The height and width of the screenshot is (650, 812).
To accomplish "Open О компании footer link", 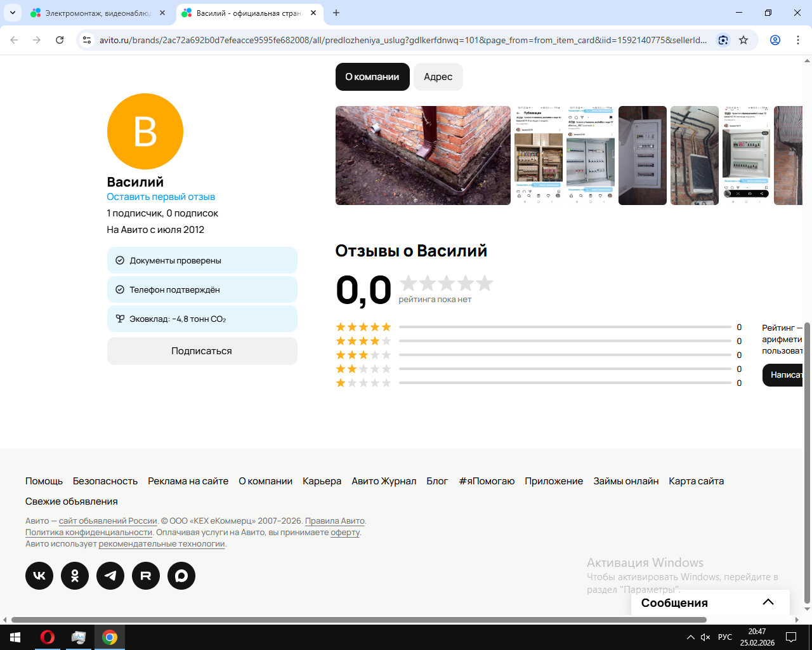I will 266,481.
